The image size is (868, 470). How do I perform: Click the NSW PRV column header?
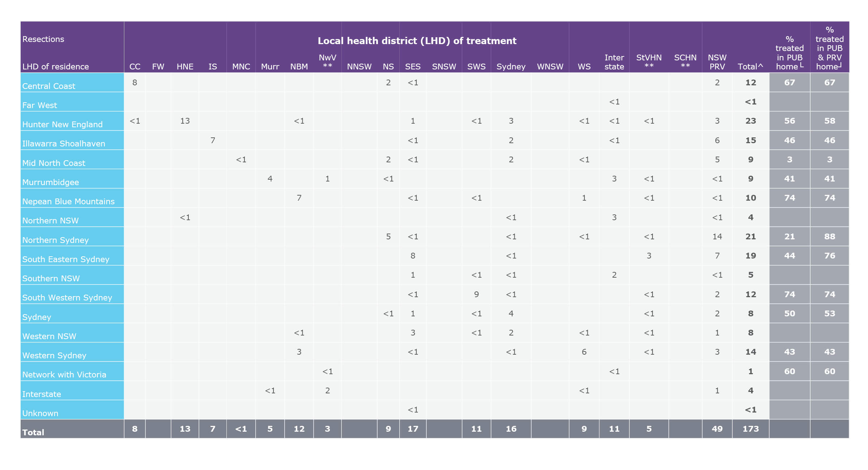(717, 61)
